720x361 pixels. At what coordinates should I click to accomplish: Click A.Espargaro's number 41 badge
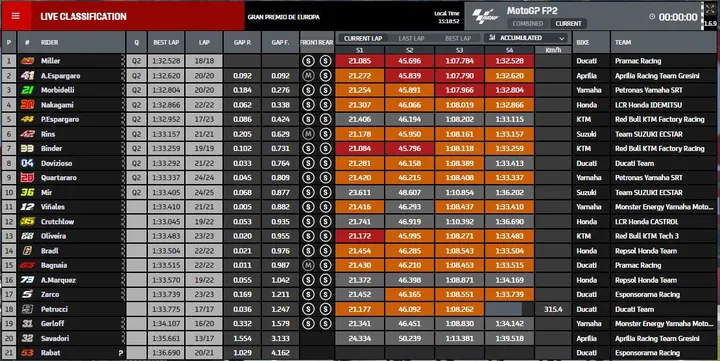coord(27,75)
